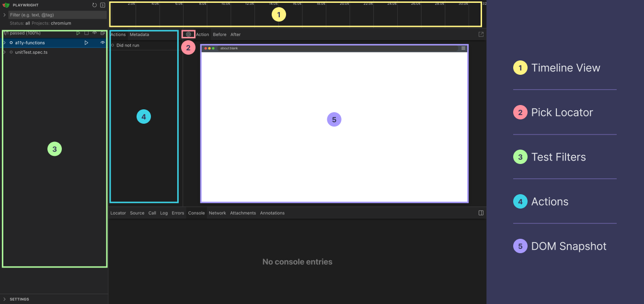Viewport: 644px width, 304px height.
Task: Click timeline at the 4.0s marker
Action: 155,3
